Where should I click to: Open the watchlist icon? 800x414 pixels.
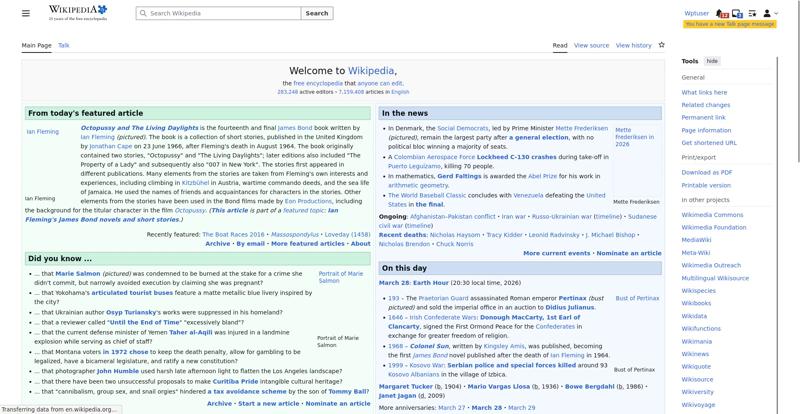[752, 13]
